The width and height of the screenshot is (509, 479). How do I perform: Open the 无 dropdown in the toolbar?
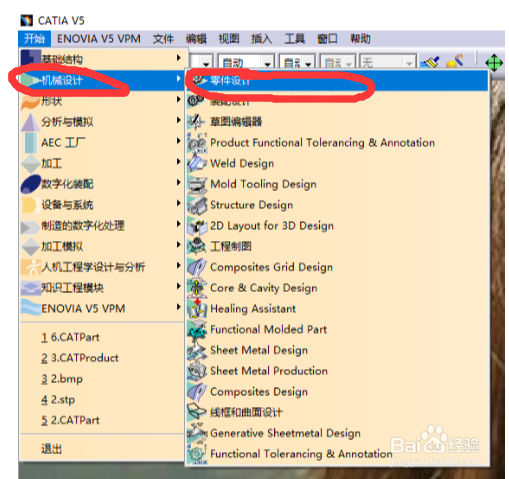tap(409, 63)
